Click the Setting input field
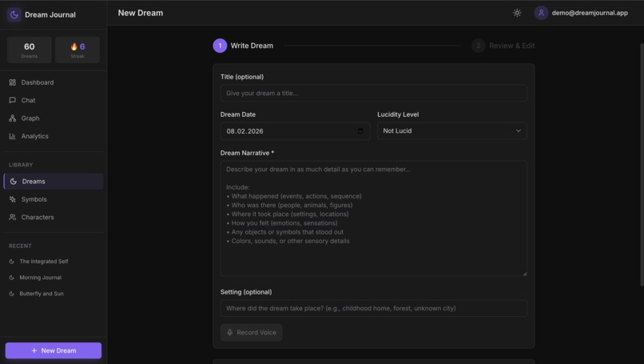 (374, 308)
